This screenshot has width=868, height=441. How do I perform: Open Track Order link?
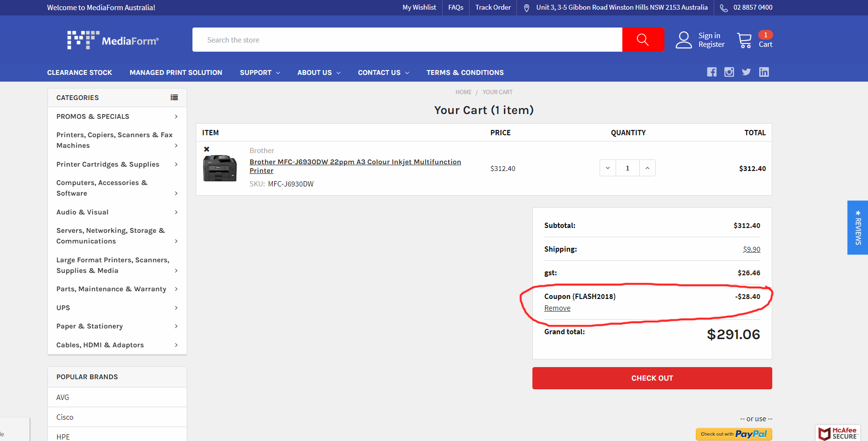coord(493,7)
